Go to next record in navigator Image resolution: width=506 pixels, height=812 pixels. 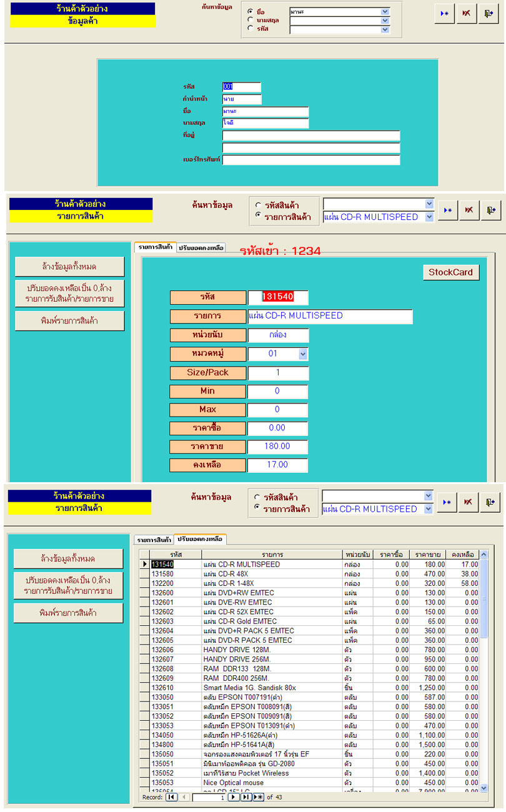click(x=234, y=798)
